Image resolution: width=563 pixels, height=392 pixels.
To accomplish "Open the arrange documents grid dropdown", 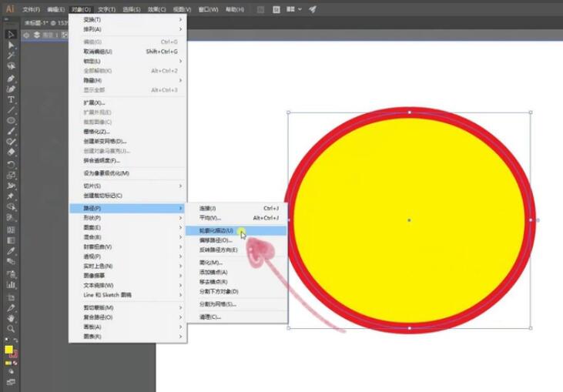I will (x=294, y=9).
